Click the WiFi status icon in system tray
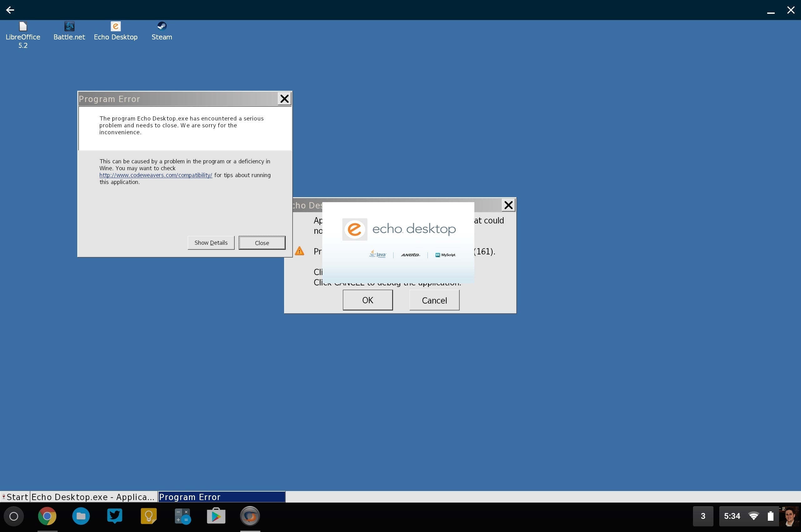This screenshot has height=532, width=801. click(x=755, y=516)
